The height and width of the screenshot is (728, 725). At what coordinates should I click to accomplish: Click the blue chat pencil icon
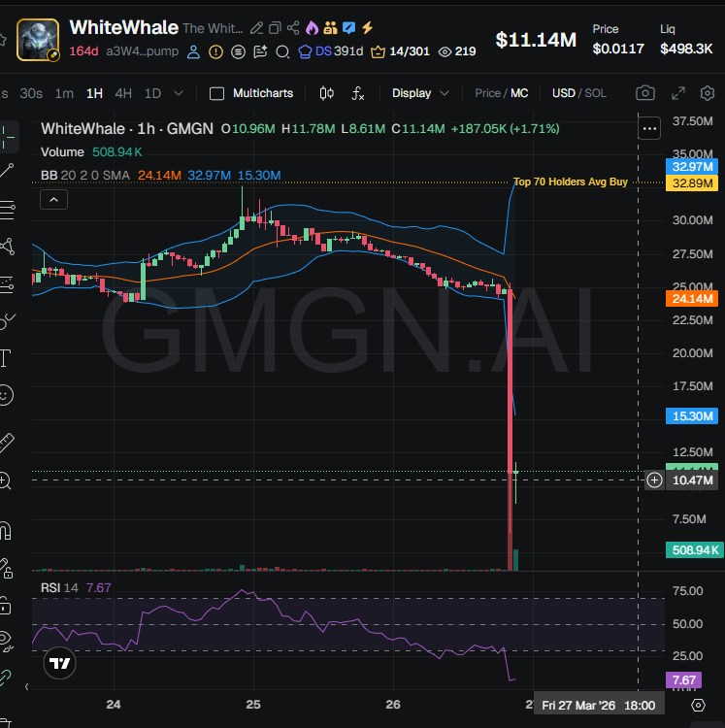tap(348, 28)
